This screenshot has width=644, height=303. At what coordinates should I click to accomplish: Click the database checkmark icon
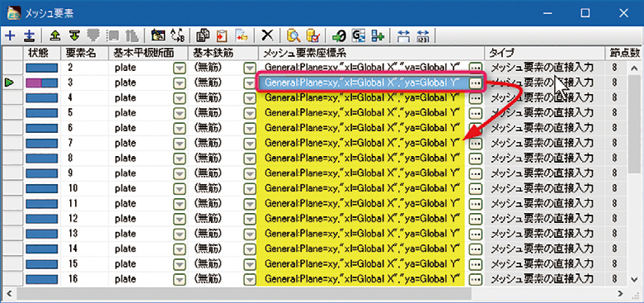pyautogui.click(x=313, y=36)
